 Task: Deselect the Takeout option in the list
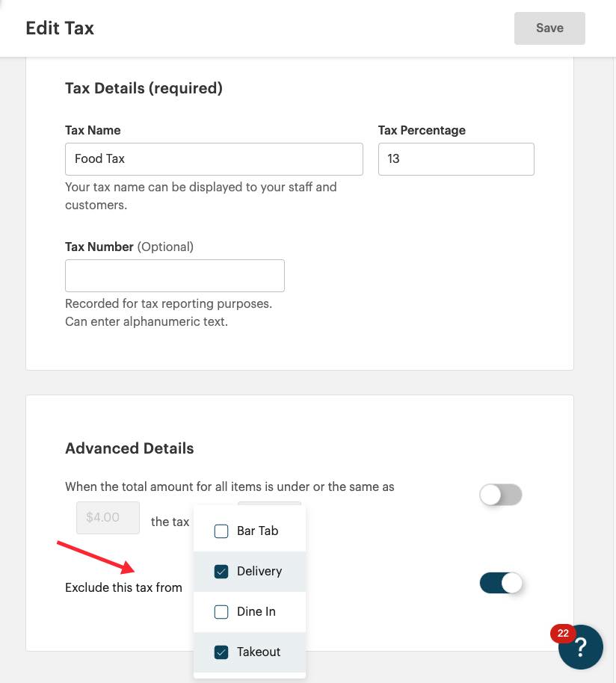coord(221,652)
